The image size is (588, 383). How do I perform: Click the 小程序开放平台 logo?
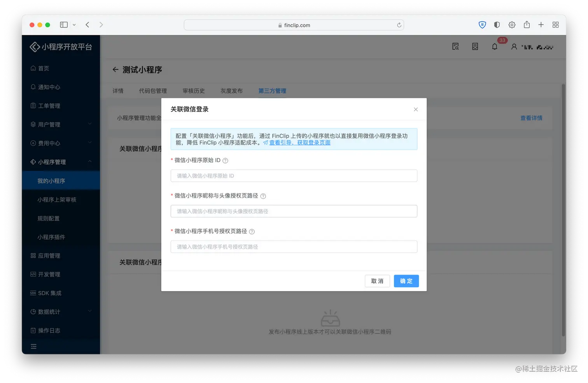tap(61, 47)
